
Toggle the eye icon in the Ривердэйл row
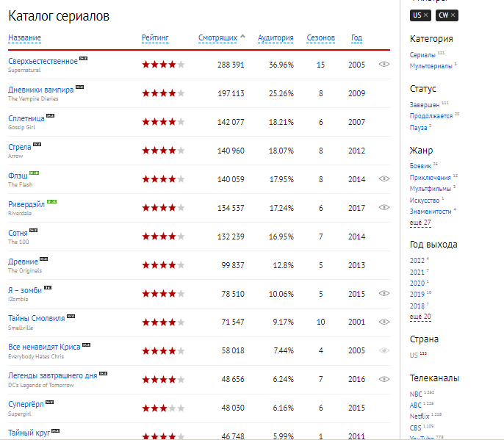coord(384,207)
